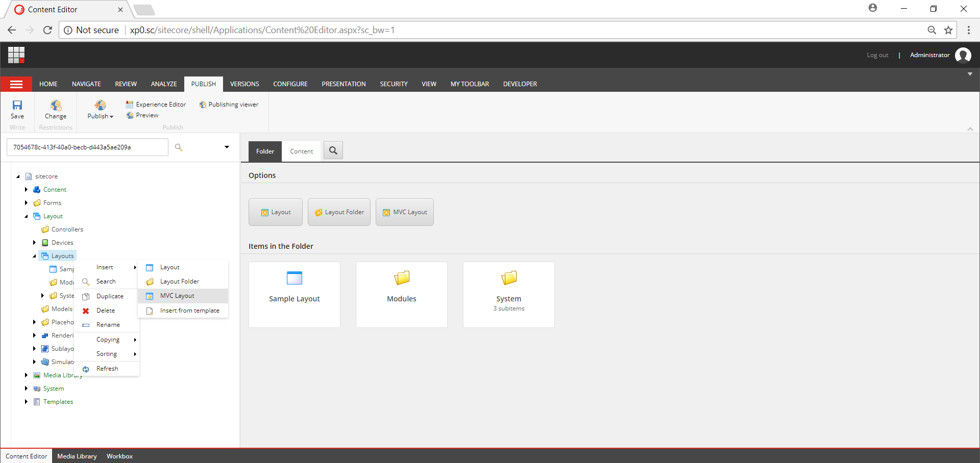Click the item ID search field

tap(87, 147)
